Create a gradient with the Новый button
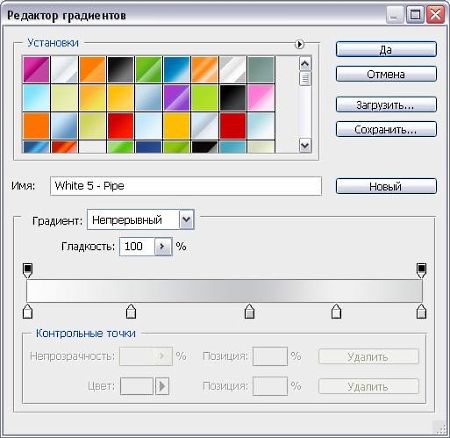 pos(386,186)
